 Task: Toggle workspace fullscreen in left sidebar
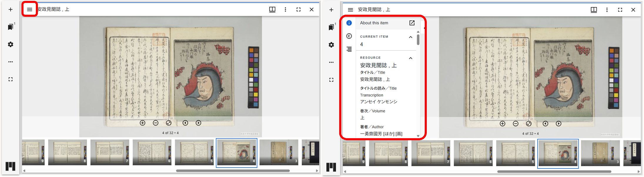tap(11, 79)
